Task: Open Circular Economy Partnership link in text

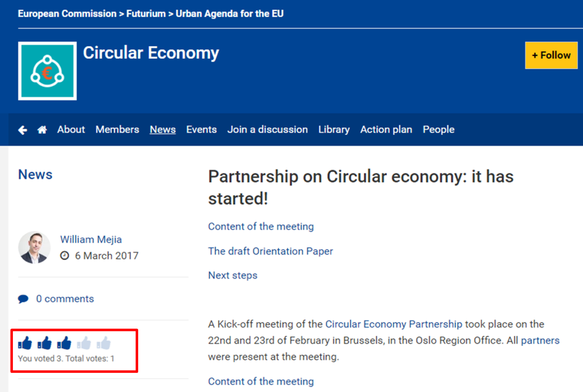Action: point(394,324)
